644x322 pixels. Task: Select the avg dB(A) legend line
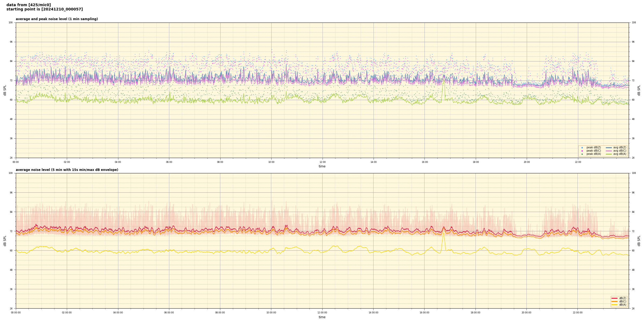(x=609, y=154)
